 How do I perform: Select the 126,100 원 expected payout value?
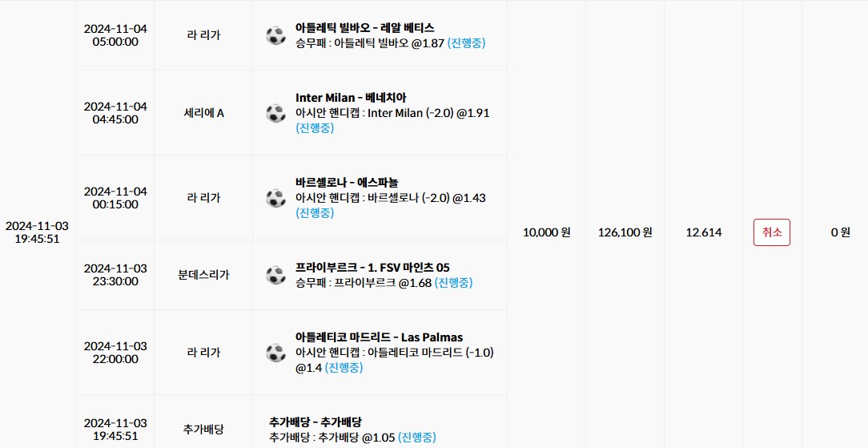tap(625, 232)
